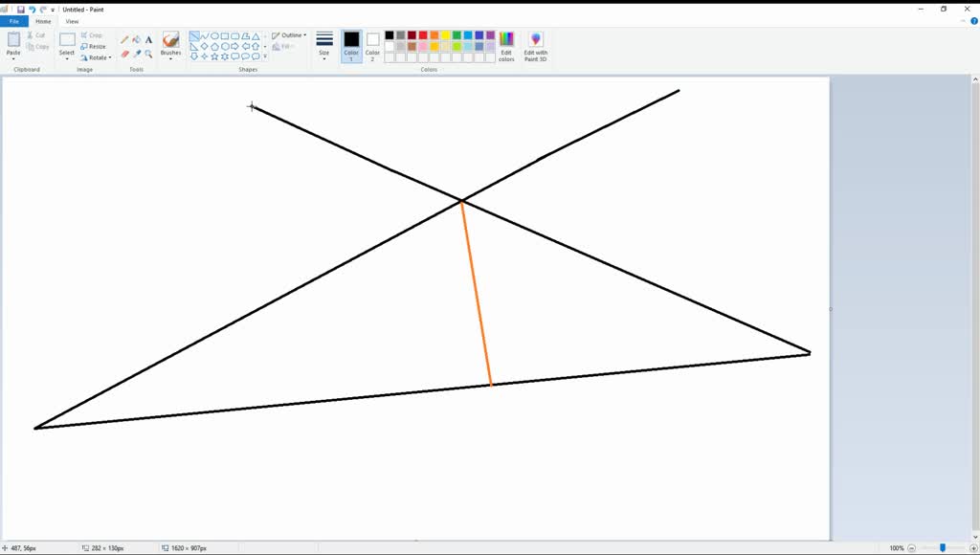Pick the red color swatch
The image size is (980, 555).
pos(423,35)
